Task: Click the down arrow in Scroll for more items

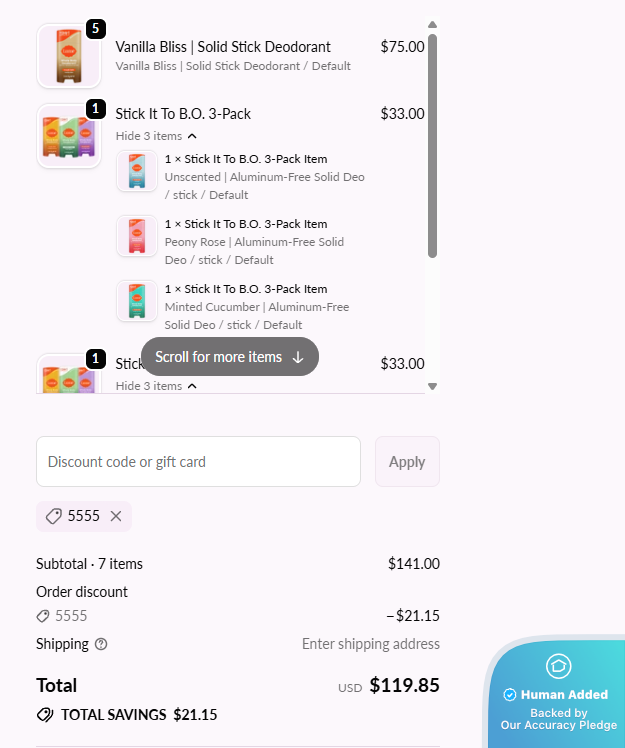Action: [298, 357]
